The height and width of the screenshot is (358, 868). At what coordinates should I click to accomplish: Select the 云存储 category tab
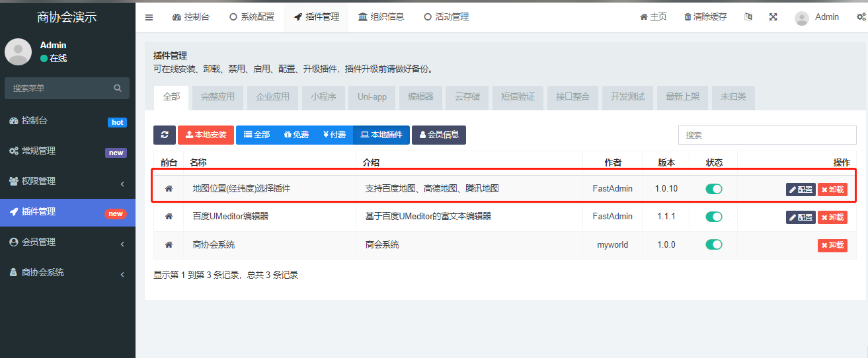pyautogui.click(x=467, y=97)
